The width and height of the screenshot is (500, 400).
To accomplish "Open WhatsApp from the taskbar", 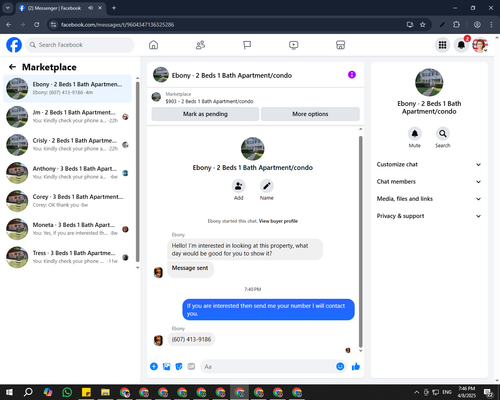I will (67, 392).
